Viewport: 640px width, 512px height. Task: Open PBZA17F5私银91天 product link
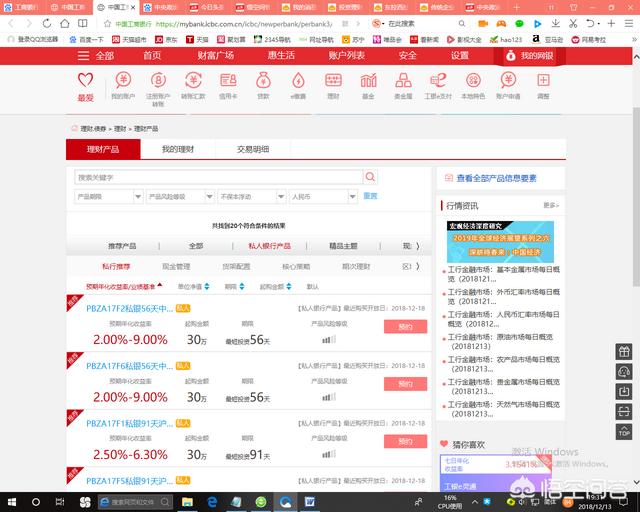pyautogui.click(x=129, y=481)
